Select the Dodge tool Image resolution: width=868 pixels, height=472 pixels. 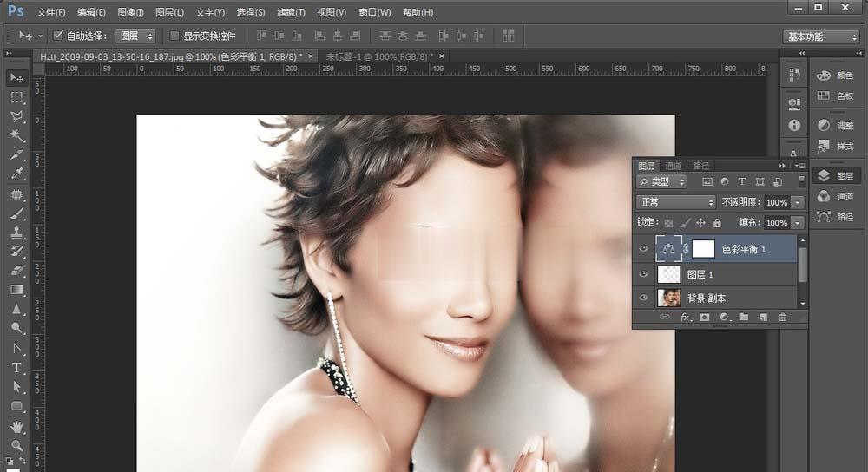(16, 328)
